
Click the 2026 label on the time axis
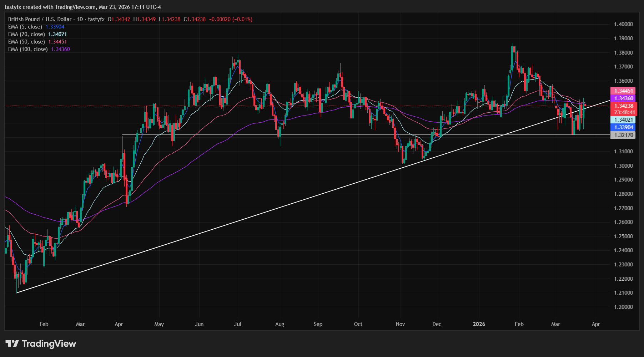[x=478, y=324]
